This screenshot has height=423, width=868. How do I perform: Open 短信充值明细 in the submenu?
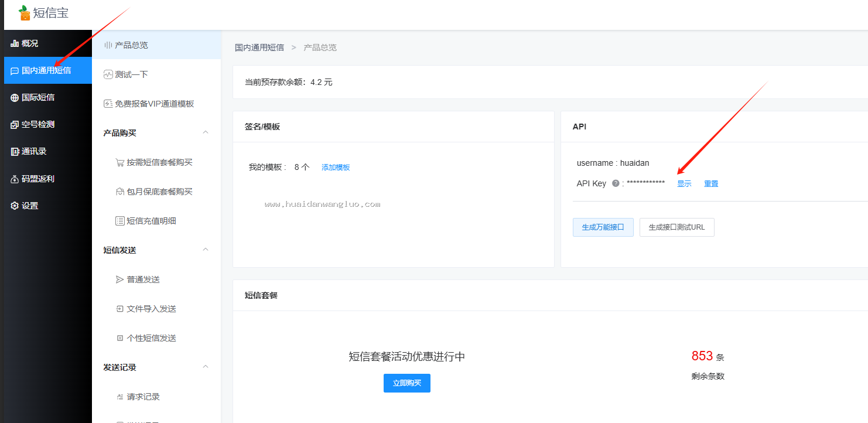(156, 221)
